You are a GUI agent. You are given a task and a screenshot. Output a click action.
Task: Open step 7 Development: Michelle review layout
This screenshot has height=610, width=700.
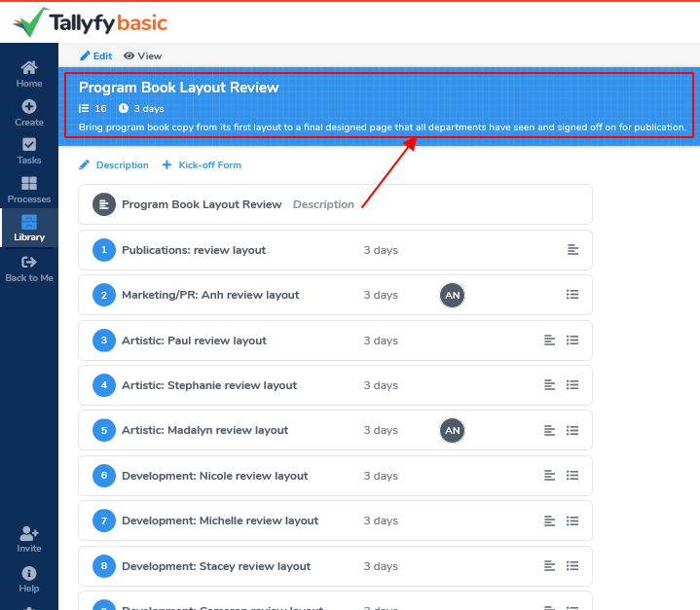335,520
